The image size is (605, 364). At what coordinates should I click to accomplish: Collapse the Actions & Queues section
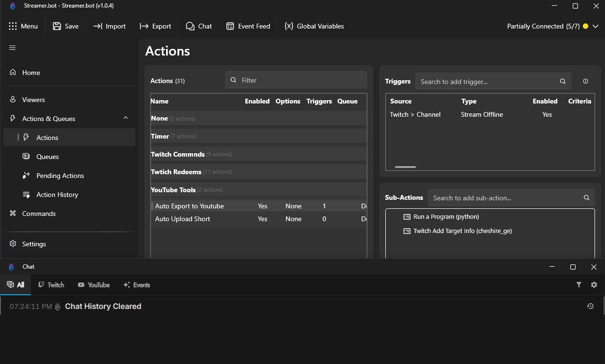pyautogui.click(x=125, y=118)
